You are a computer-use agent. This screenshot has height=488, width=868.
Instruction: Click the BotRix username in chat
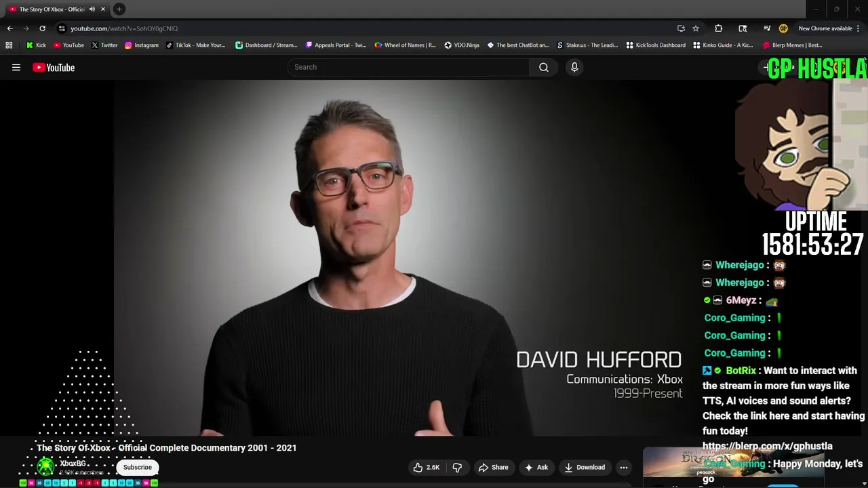[741, 371]
